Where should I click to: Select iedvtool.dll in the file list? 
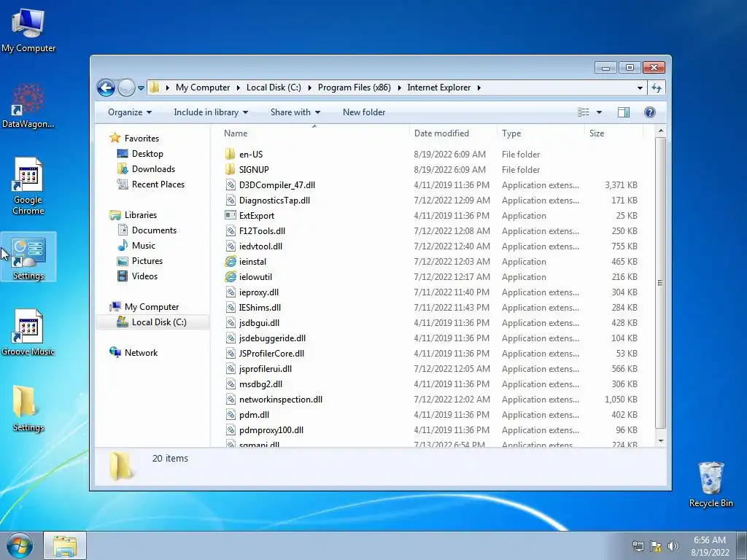[x=260, y=246]
